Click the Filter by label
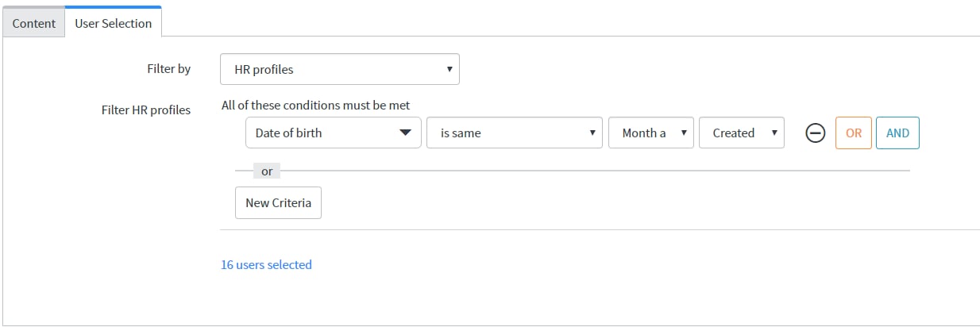This screenshot has width=980, height=327. pyautogui.click(x=169, y=69)
